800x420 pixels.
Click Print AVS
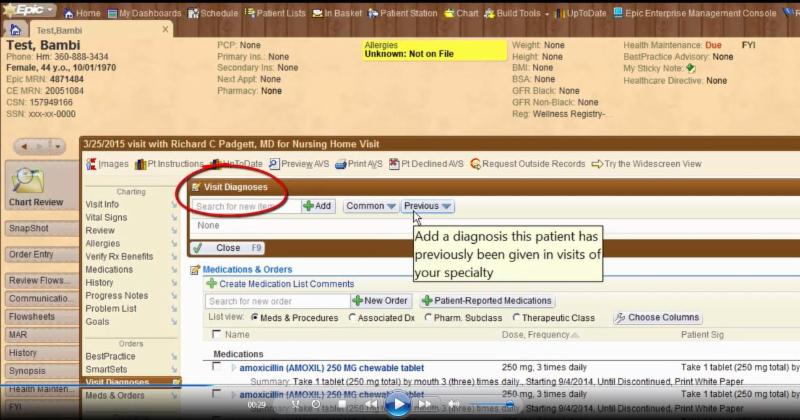(x=359, y=164)
